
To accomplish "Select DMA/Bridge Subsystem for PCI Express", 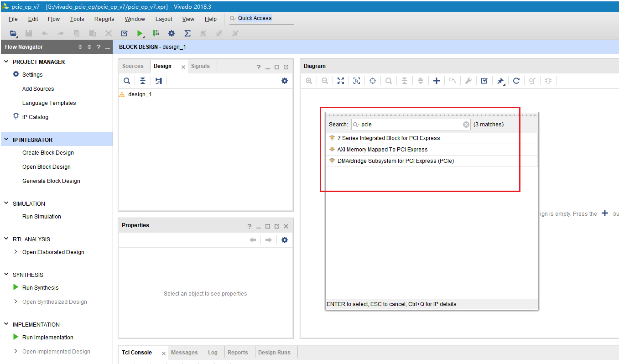I will pos(432,161).
